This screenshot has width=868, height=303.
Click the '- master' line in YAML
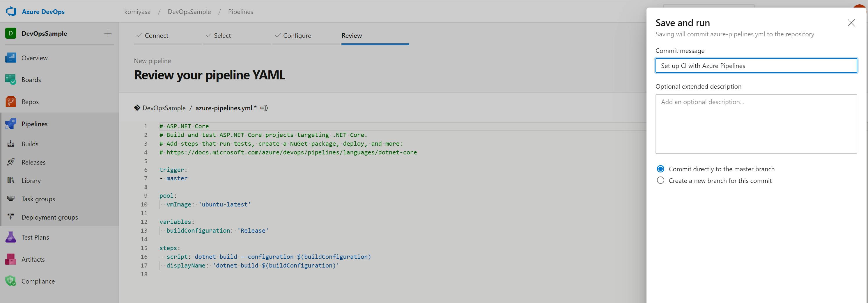click(x=173, y=179)
